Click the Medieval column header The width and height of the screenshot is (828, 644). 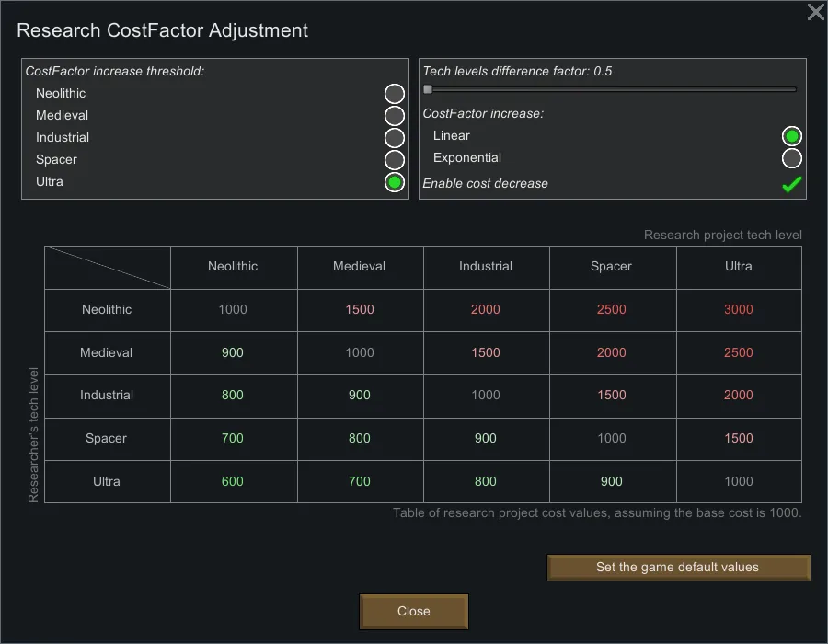(360, 267)
